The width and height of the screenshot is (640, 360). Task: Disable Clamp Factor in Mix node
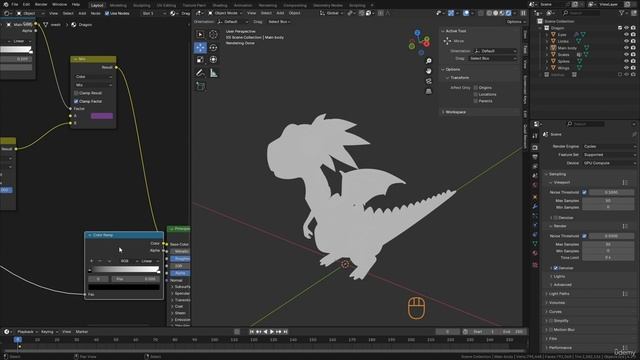[x=76, y=101]
